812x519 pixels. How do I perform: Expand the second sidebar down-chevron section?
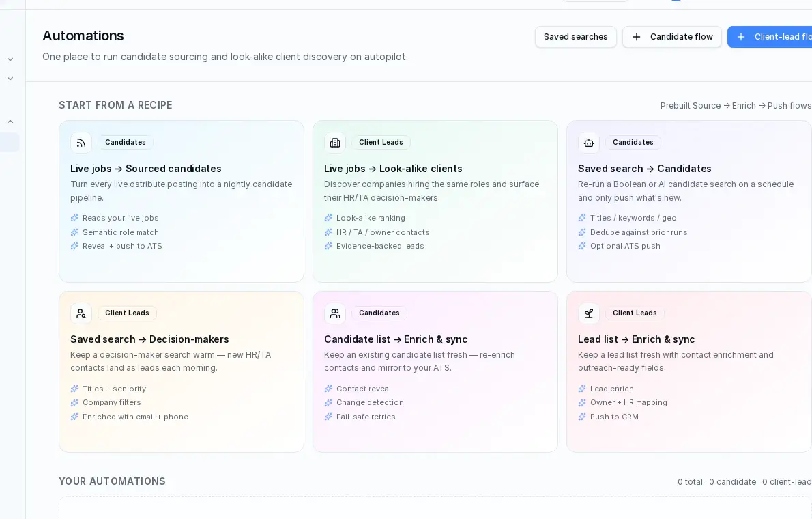point(10,79)
